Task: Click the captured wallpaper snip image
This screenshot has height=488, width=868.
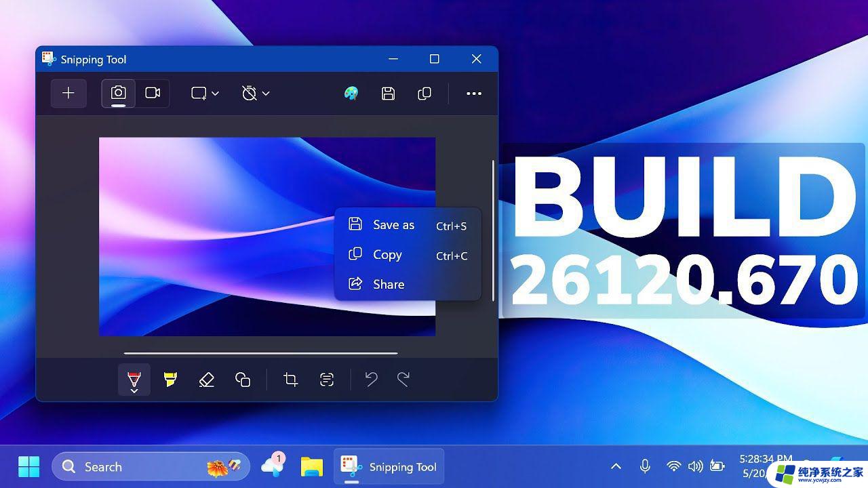Action: pyautogui.click(x=267, y=237)
